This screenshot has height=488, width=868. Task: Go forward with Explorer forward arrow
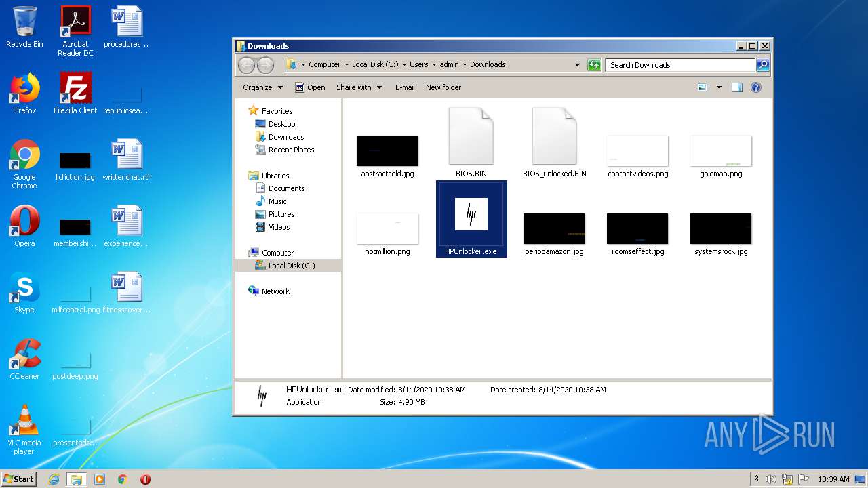[x=265, y=65]
